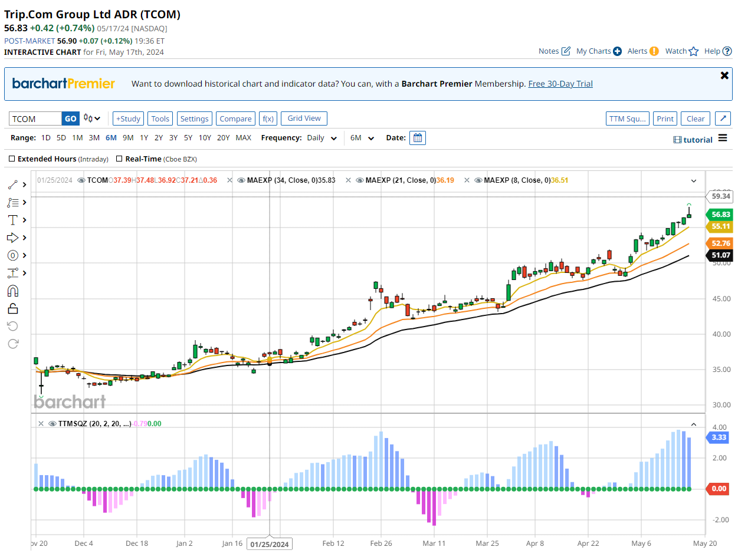Toggle visibility of MAEXP 21 line
Viewport: 738px width, 560px height.
[x=360, y=180]
